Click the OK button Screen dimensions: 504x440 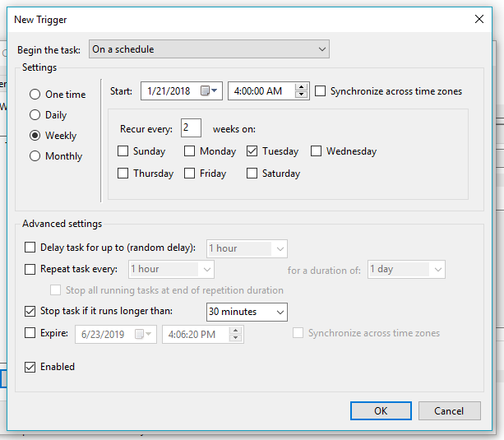pos(381,410)
